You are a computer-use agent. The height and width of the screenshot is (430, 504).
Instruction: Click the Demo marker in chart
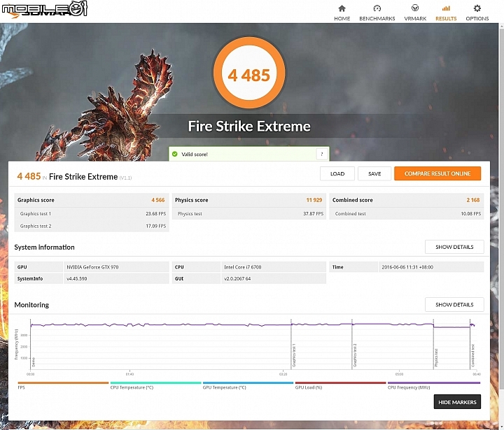click(34, 362)
